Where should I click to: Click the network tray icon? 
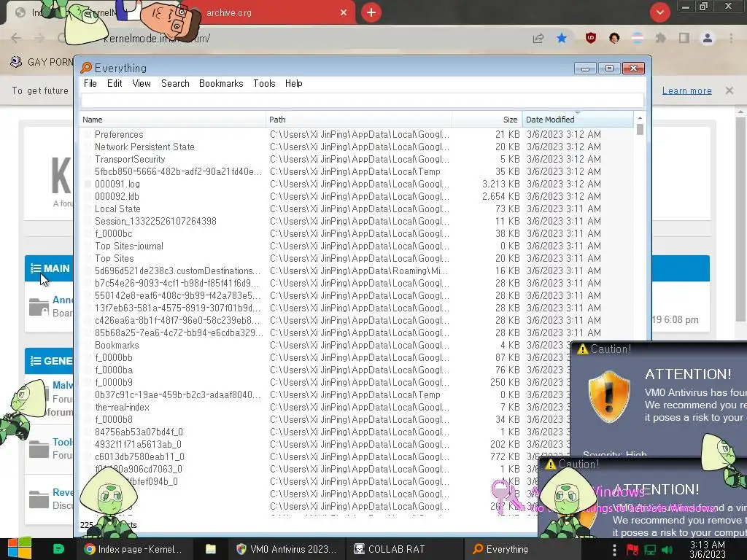(x=650, y=550)
